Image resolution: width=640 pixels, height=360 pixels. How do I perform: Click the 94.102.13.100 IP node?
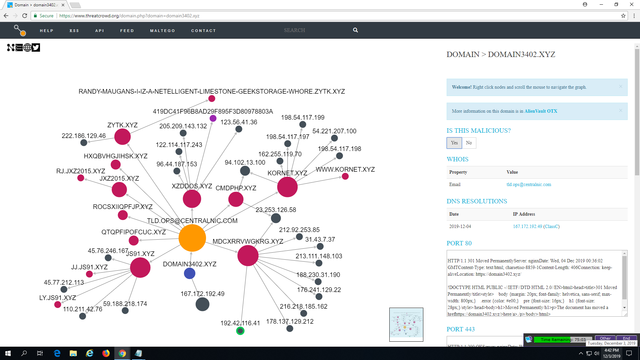coord(245,171)
